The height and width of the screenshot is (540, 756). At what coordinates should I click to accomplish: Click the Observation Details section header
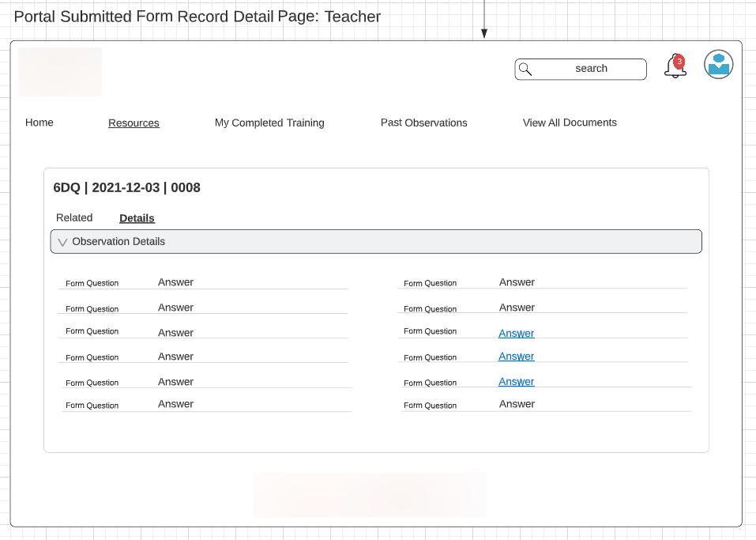pos(376,241)
